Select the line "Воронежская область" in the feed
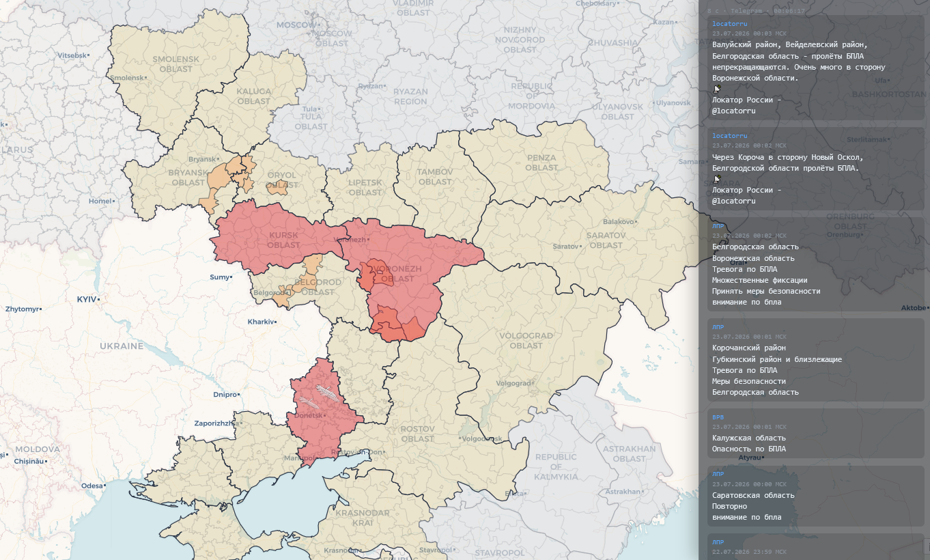The image size is (930, 560). pyautogui.click(x=753, y=258)
